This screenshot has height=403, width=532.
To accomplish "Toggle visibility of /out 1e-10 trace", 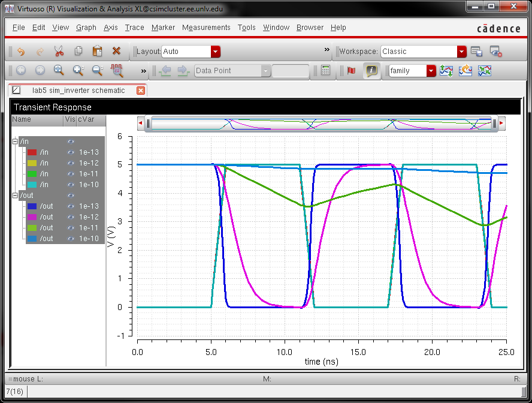I will coord(70,239).
